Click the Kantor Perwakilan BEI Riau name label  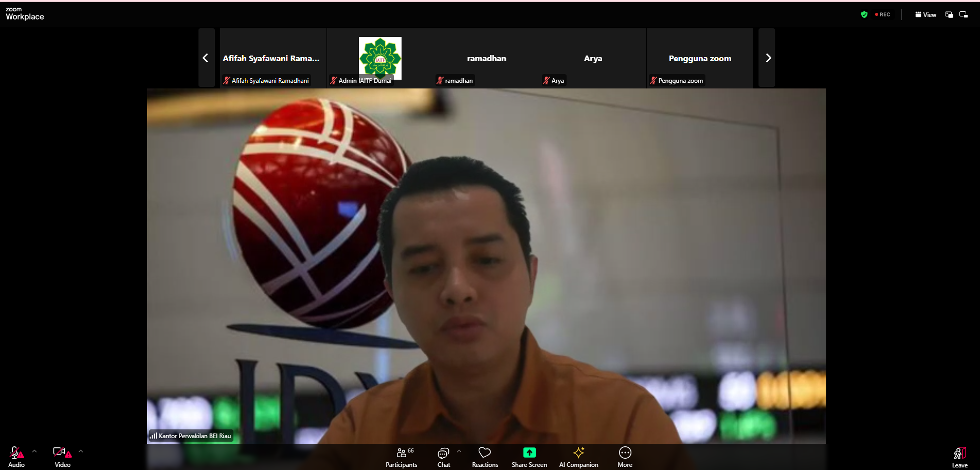tap(191, 436)
